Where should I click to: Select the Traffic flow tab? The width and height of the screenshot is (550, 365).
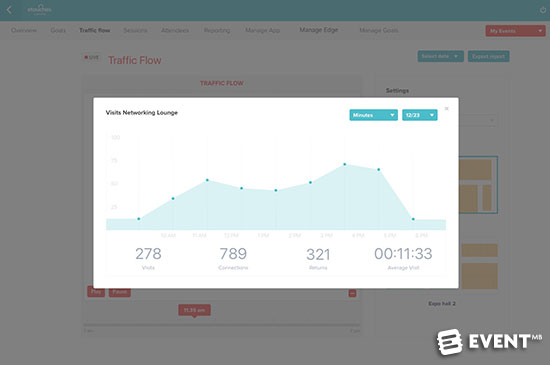tap(95, 31)
